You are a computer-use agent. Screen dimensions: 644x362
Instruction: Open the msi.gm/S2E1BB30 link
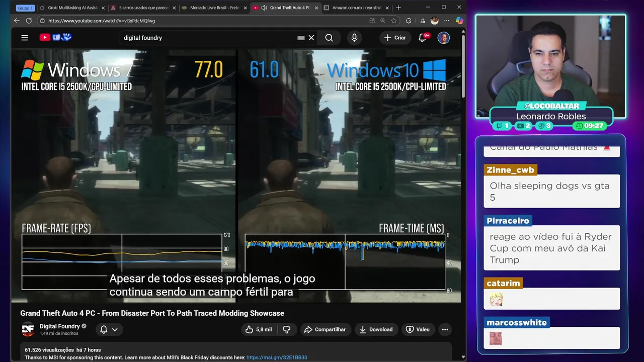click(277, 357)
